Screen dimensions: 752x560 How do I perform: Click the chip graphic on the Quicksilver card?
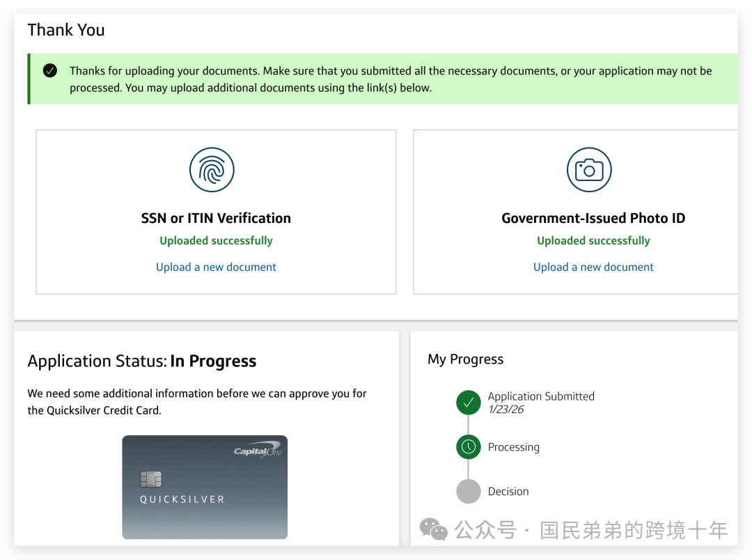pos(150,479)
